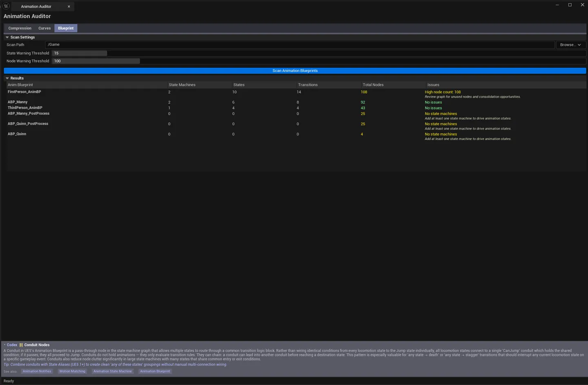Image resolution: width=588 pixels, height=385 pixels.
Task: Follow the Animation Blueprint see-also link
Action: tap(155, 372)
